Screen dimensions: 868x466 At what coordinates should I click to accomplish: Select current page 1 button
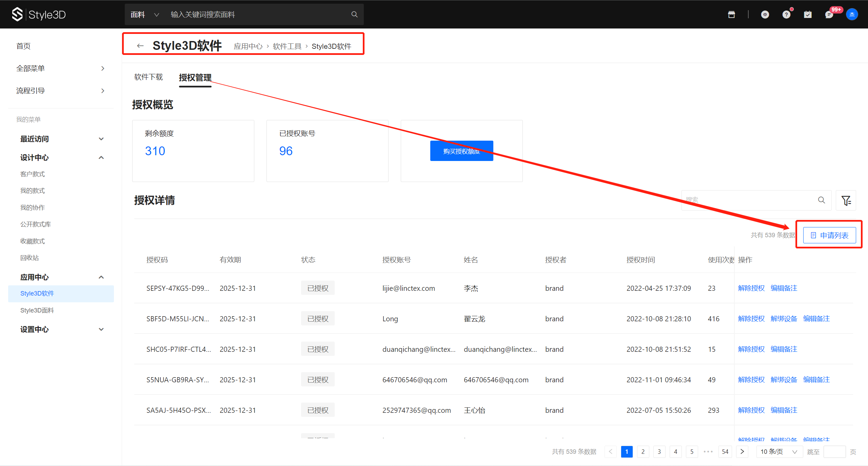[x=627, y=451]
